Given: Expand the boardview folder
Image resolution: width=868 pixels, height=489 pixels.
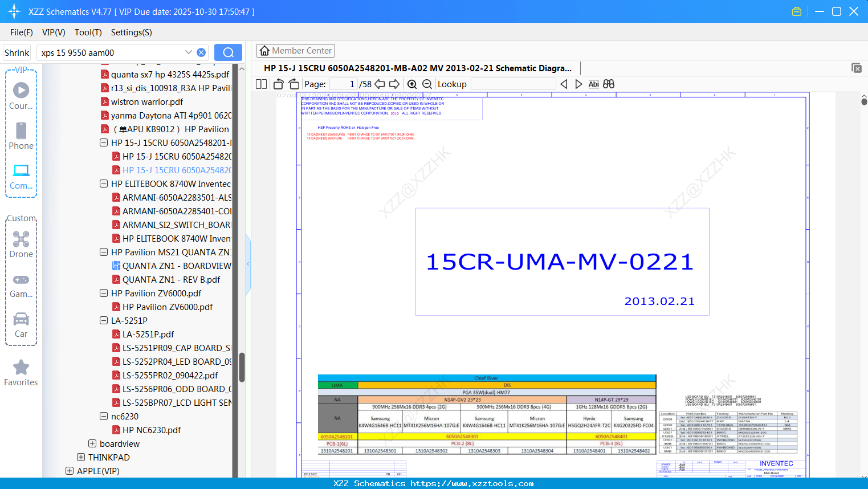Looking at the screenshot, I should point(92,443).
